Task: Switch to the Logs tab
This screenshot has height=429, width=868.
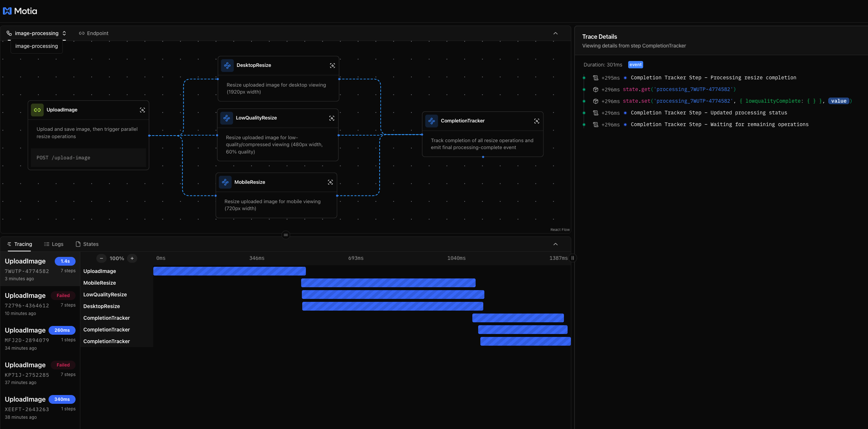Action: click(x=54, y=244)
